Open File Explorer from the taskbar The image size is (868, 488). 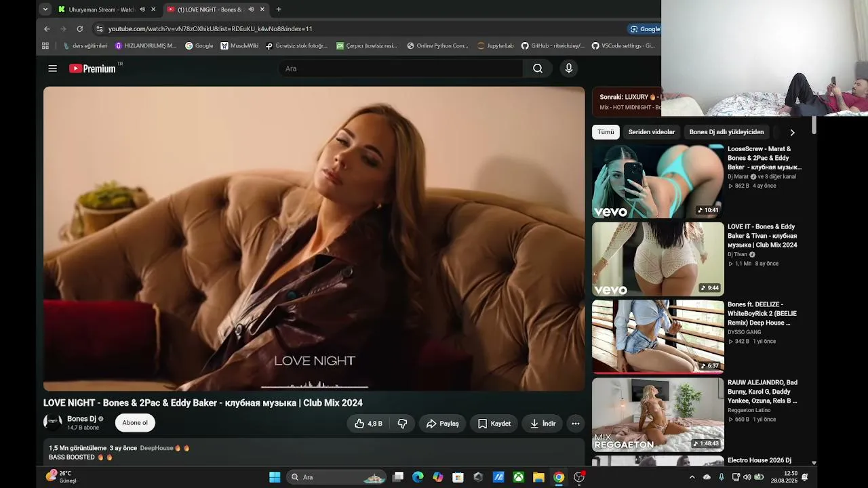[x=538, y=477]
